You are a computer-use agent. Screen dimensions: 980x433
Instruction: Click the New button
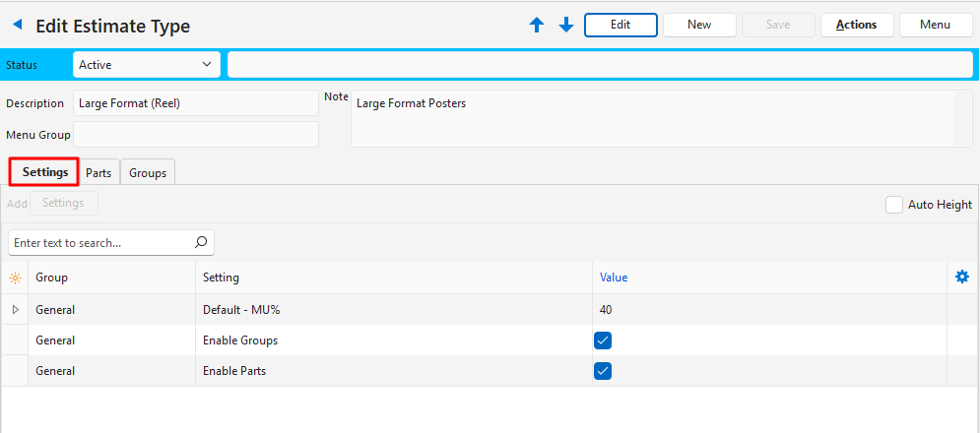tap(699, 25)
